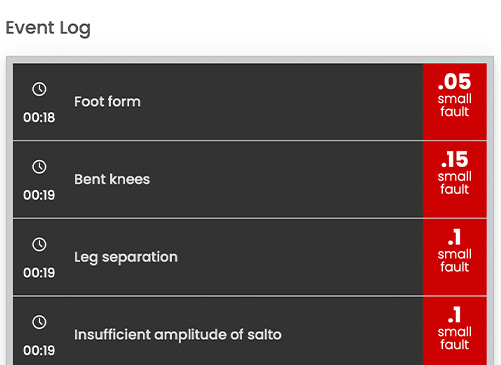Screen dimensions: 501x365
Task: Click the Bent knees label text
Action: [x=112, y=179]
